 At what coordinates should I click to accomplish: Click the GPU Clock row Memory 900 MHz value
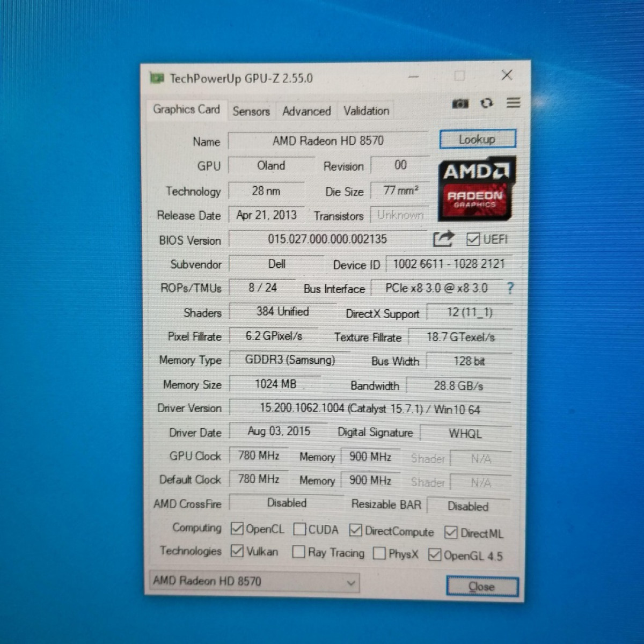(370, 457)
